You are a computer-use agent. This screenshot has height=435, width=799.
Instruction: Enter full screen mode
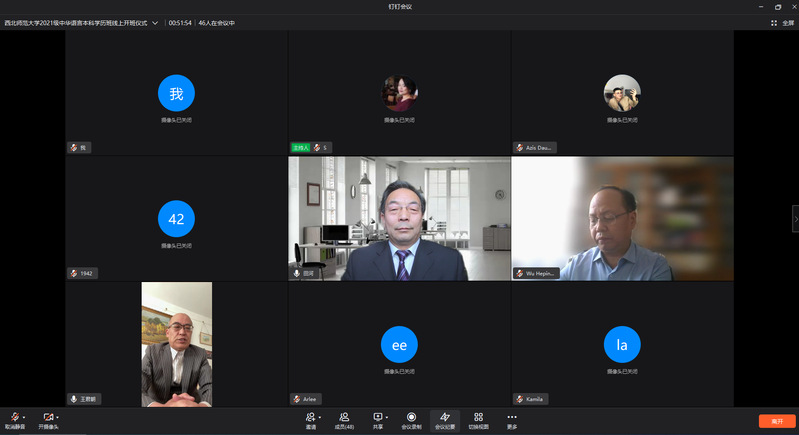click(x=783, y=22)
